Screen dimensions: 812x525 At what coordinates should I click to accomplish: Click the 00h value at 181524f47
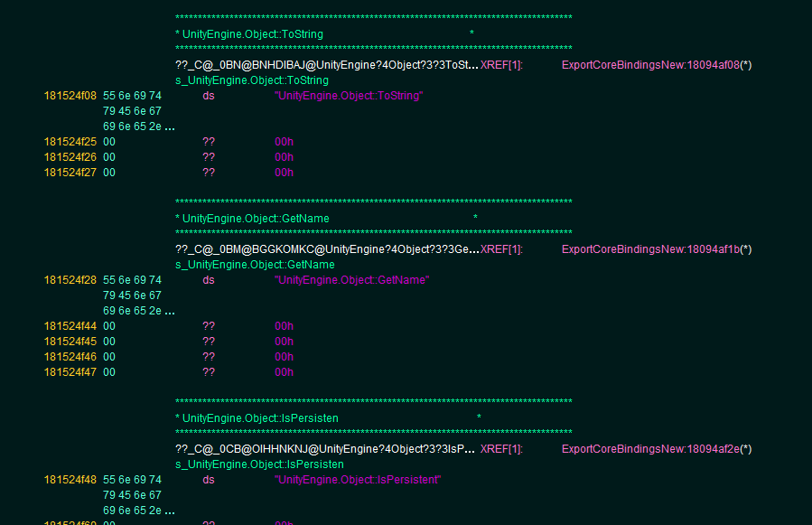click(x=284, y=372)
